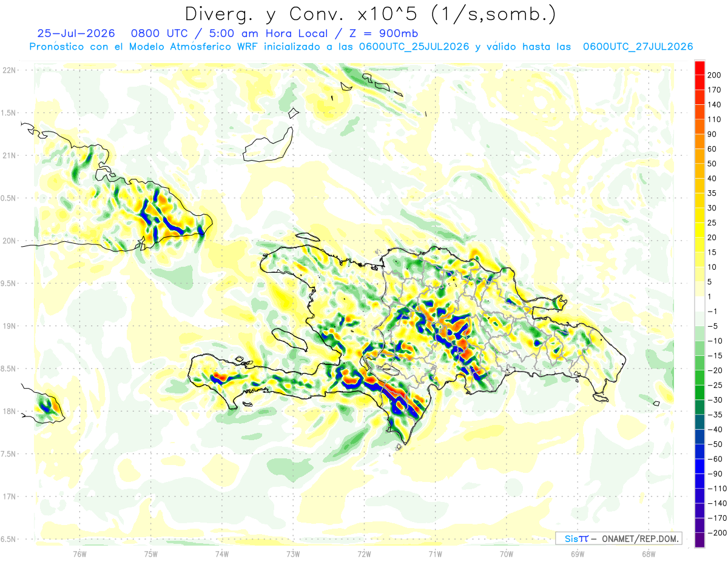
Task: Select the colorbar value "-110"
Action: (716, 489)
